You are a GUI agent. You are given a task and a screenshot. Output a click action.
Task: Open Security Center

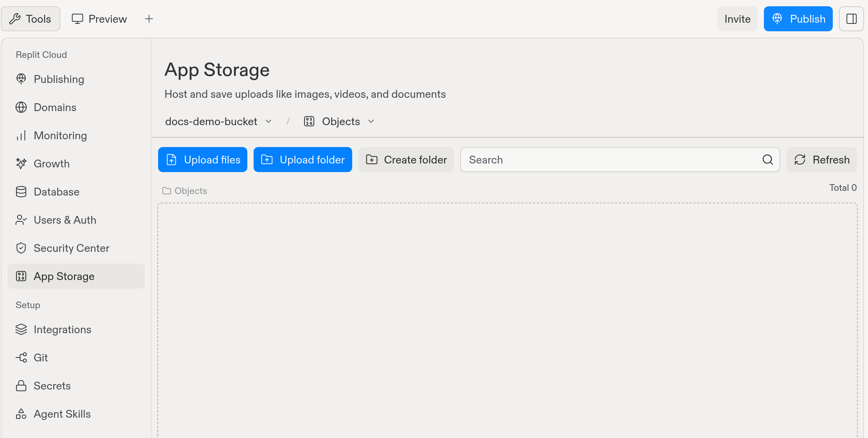tap(76, 248)
